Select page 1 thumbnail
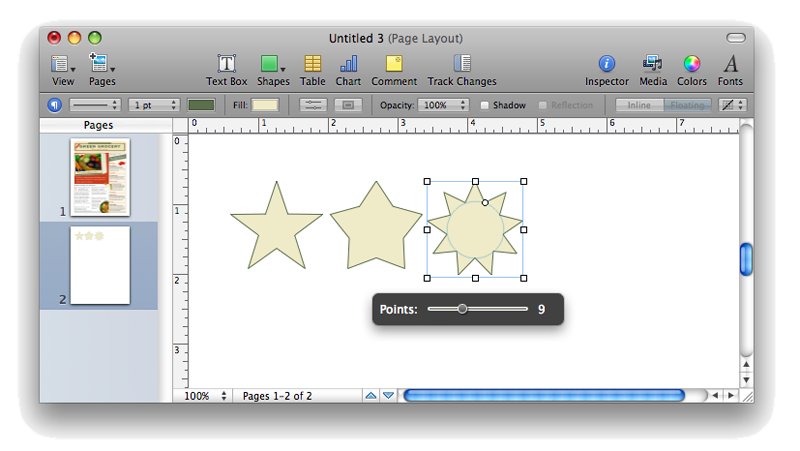The width and height of the screenshot is (800, 451). [x=100, y=177]
